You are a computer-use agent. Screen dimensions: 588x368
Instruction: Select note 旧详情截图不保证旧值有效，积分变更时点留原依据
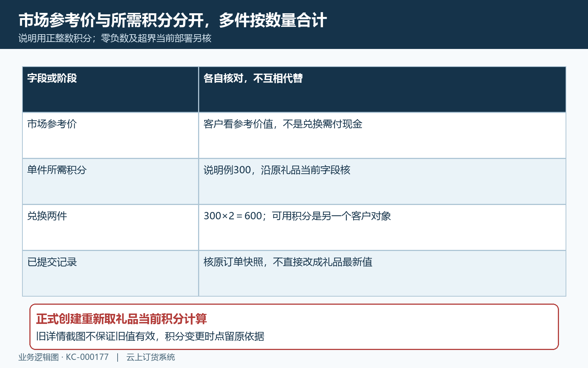pyautogui.click(x=150, y=336)
